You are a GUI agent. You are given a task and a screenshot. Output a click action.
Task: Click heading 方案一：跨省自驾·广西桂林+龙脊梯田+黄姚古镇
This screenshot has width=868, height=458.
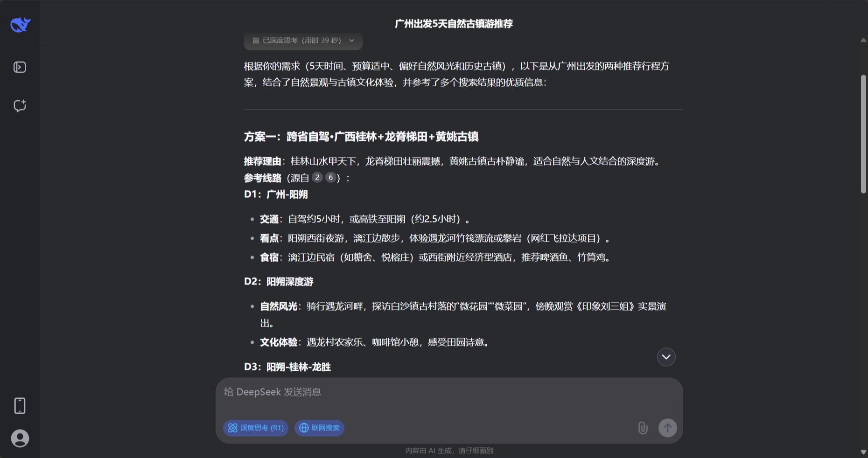pyautogui.click(x=361, y=137)
